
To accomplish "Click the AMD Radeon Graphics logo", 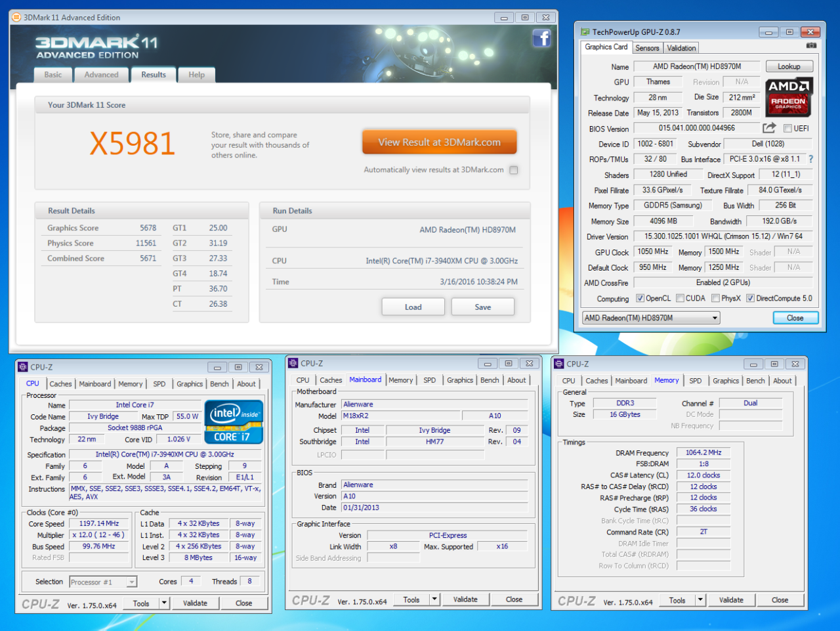I will [x=788, y=97].
